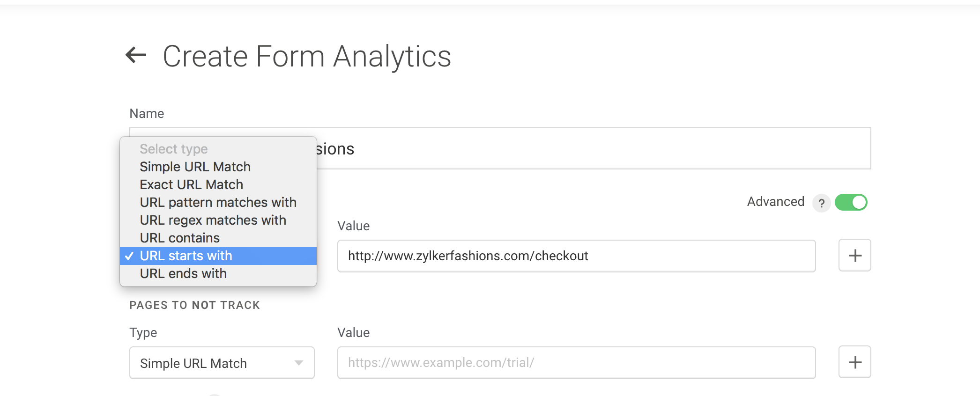Click the Advanced help question mark icon
Image resolution: width=980 pixels, height=396 pixels.
click(821, 203)
